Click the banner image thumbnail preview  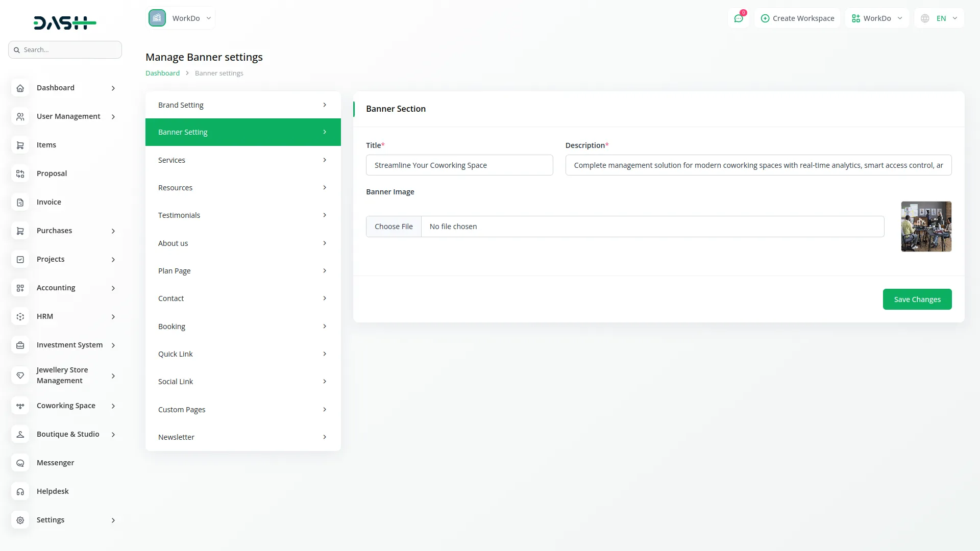(x=926, y=227)
